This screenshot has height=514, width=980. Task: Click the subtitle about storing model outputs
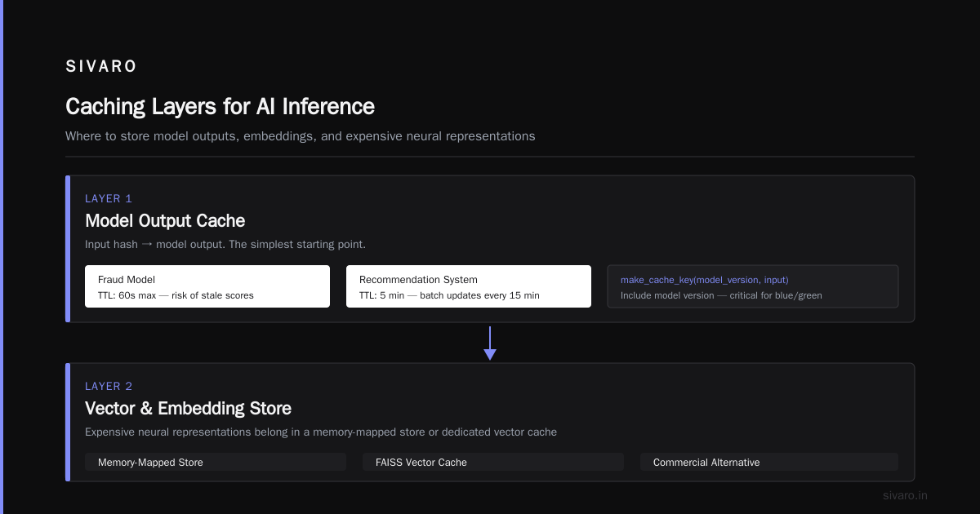[x=301, y=136]
